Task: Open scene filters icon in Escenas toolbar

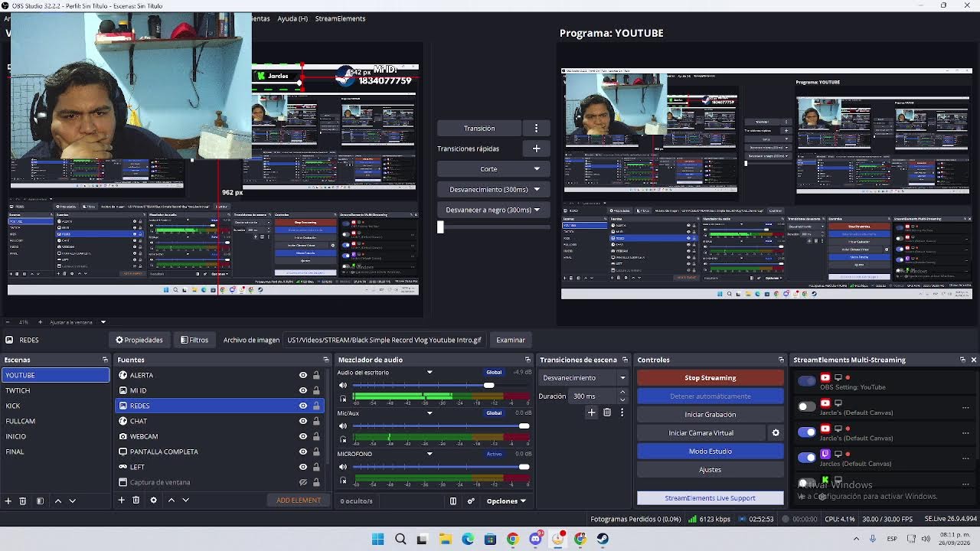Action: pyautogui.click(x=40, y=500)
